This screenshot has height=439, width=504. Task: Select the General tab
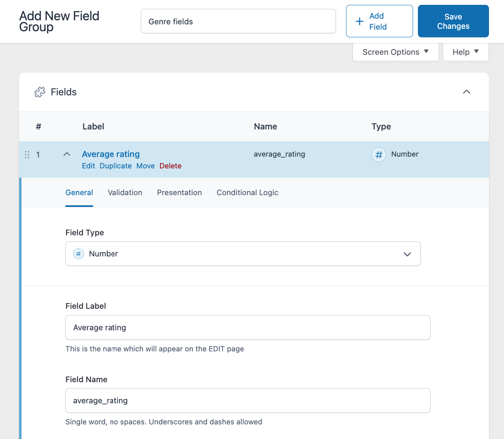(79, 192)
